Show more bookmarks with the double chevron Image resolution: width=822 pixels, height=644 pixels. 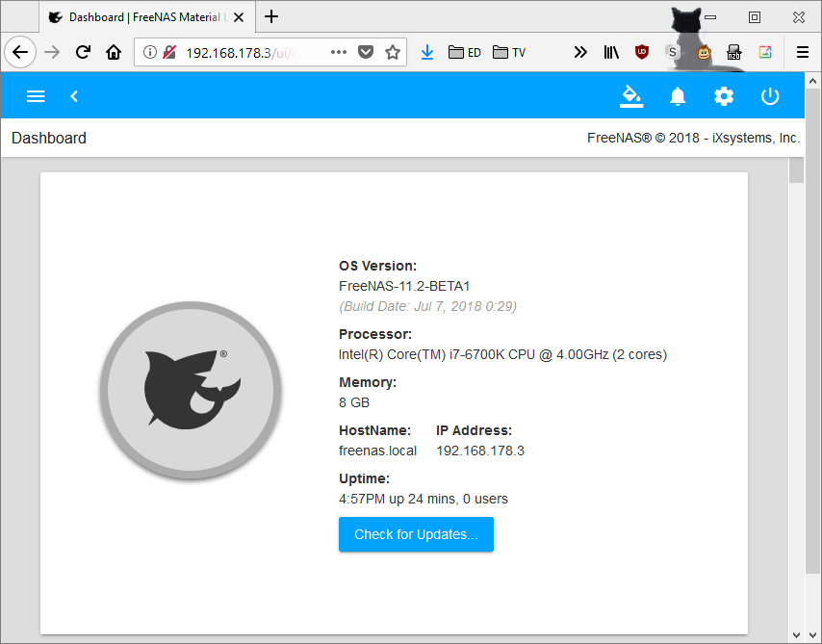[580, 52]
